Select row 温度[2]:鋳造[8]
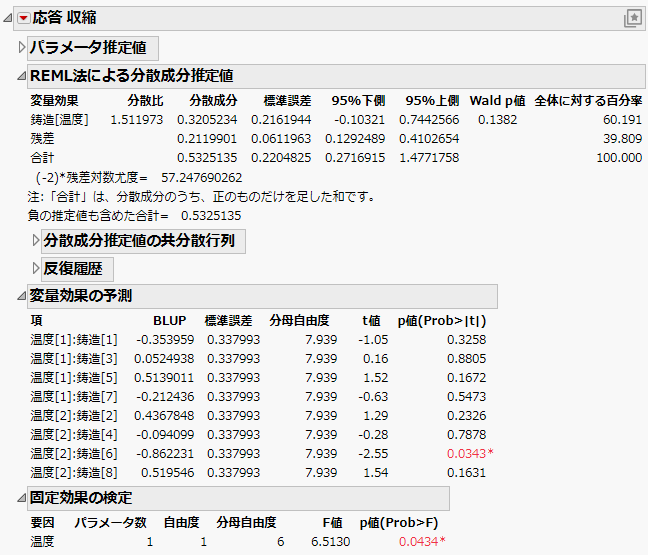This screenshot has width=648, height=555. tap(74, 473)
